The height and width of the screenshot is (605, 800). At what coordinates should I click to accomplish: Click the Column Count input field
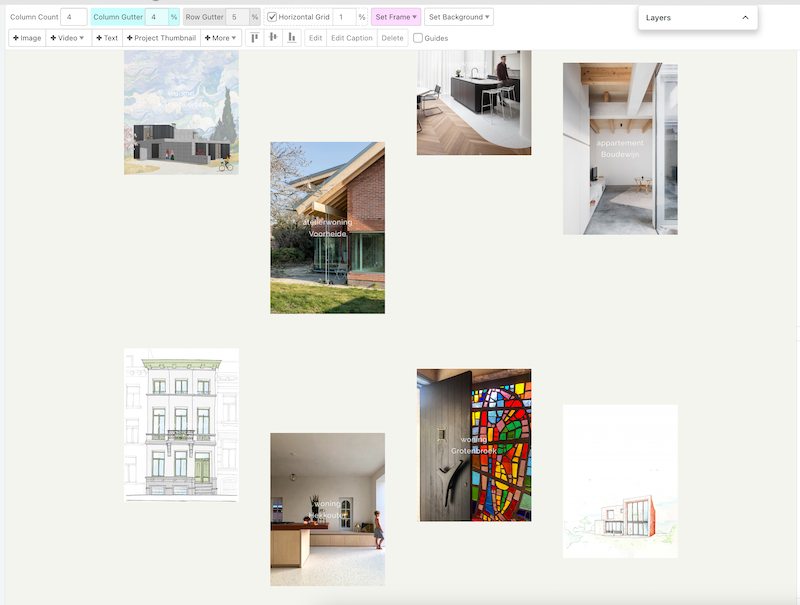pyautogui.click(x=73, y=17)
